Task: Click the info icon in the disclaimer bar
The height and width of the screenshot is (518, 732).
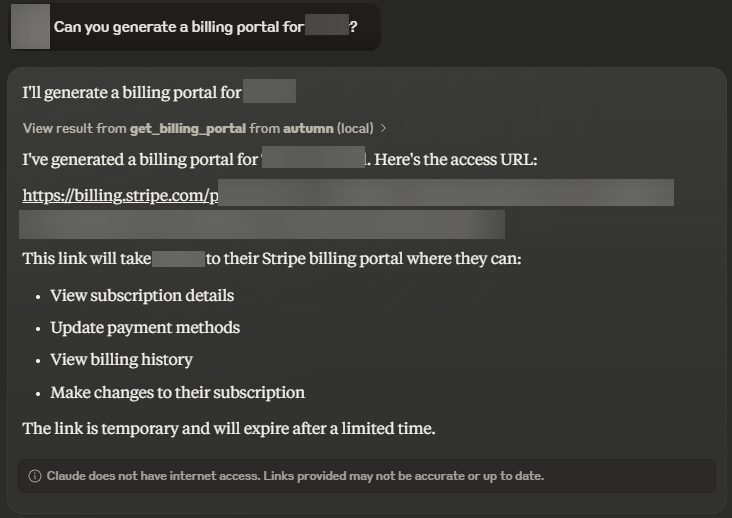Action: click(x=35, y=476)
